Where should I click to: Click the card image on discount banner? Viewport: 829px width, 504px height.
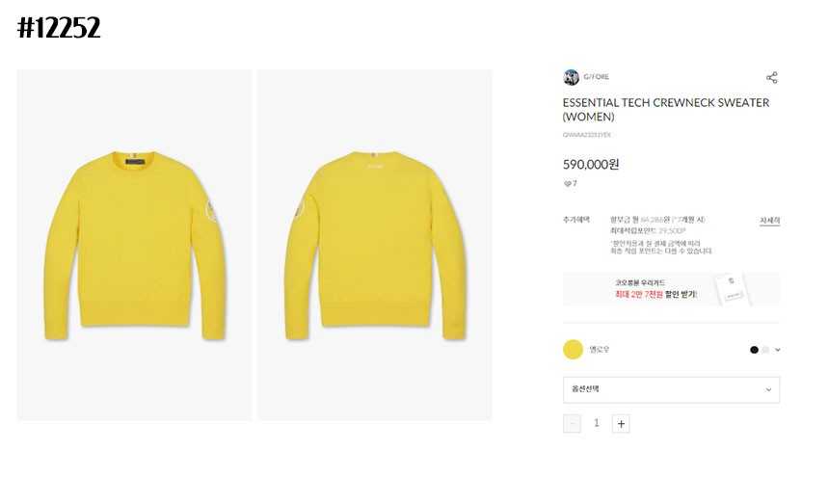(733, 288)
